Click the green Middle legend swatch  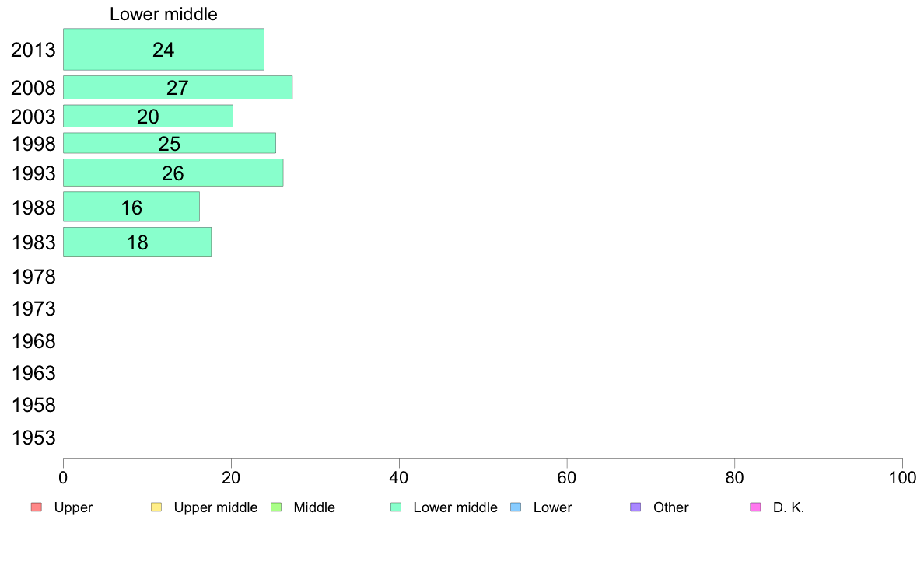point(276,507)
